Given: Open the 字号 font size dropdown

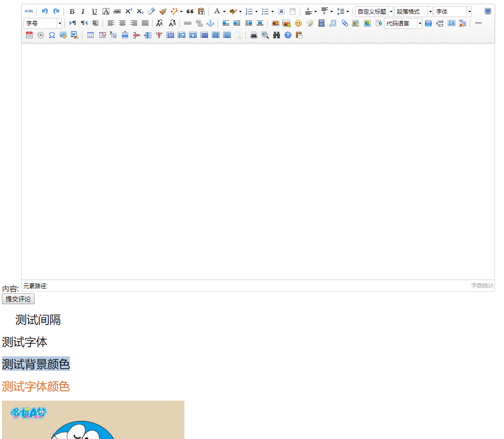Looking at the screenshot, I should click(x=43, y=24).
